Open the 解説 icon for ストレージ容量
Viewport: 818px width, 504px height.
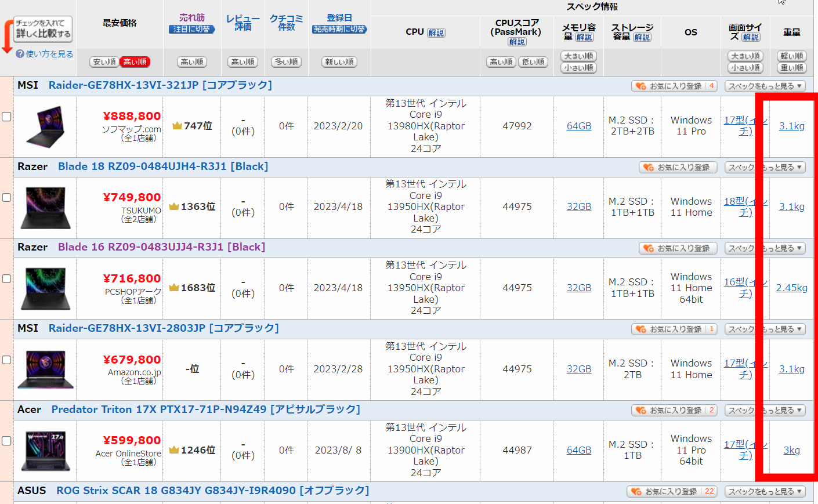click(x=642, y=37)
